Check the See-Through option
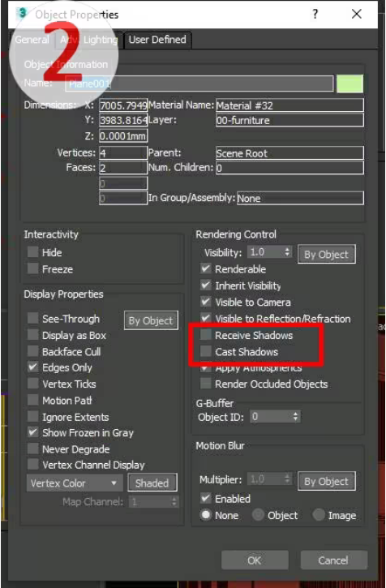Screen dimensions: 386x588 33,319
